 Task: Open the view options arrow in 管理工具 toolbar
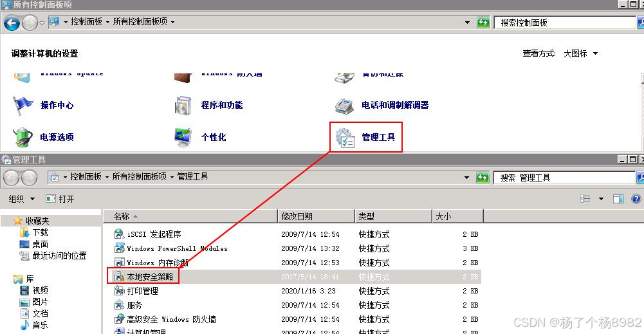(x=601, y=199)
